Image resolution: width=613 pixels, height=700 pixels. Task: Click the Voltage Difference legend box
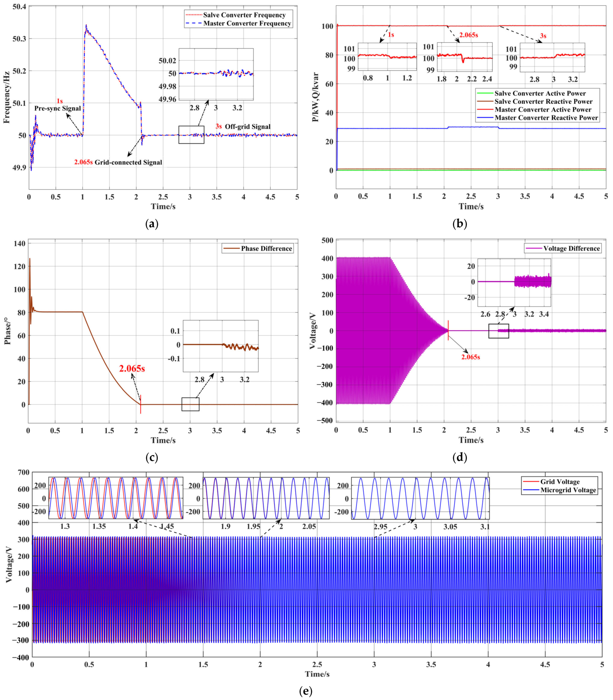tap(563, 248)
